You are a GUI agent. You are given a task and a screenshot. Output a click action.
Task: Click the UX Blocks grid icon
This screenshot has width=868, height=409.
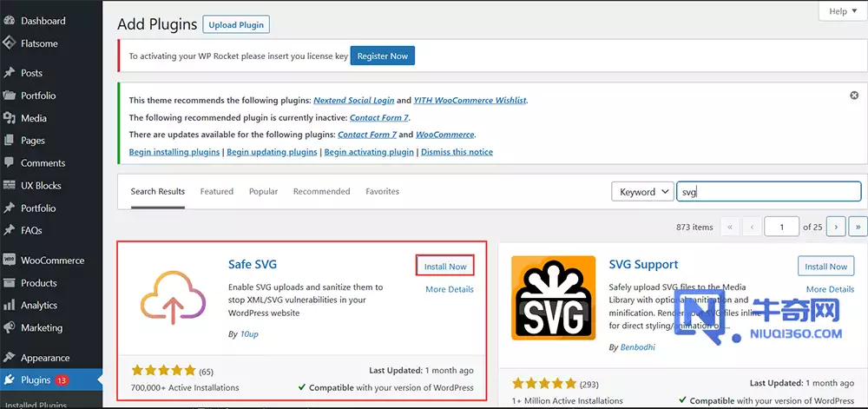[x=9, y=186]
